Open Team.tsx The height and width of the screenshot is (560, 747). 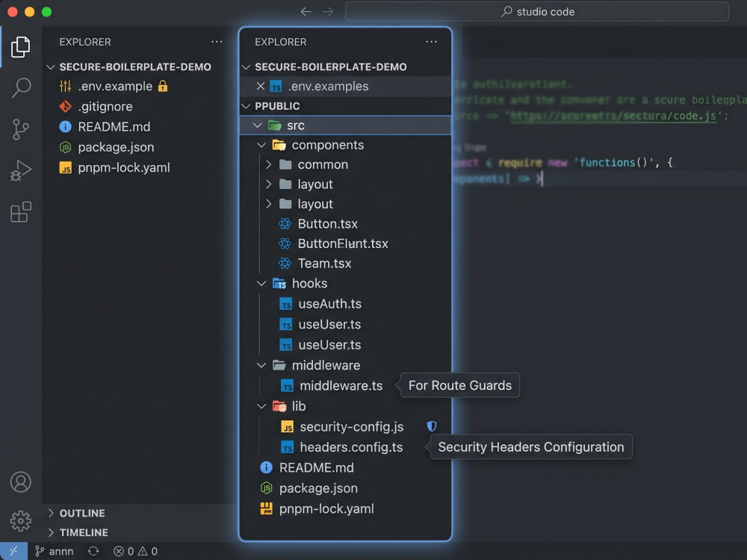(x=324, y=264)
